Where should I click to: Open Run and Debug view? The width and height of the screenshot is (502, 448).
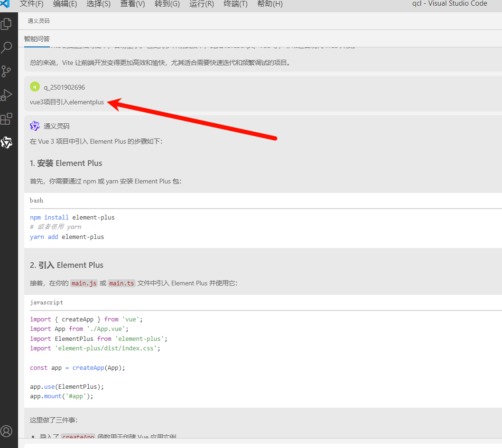[x=6, y=95]
